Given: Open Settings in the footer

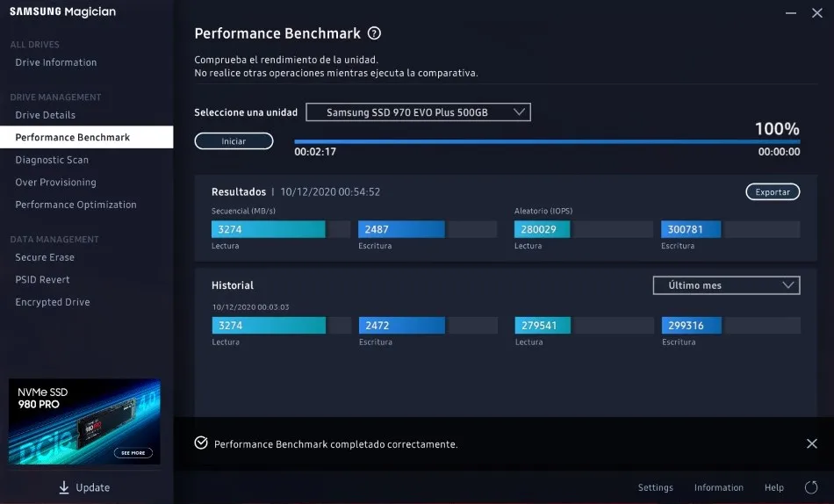Looking at the screenshot, I should tap(655, 487).
